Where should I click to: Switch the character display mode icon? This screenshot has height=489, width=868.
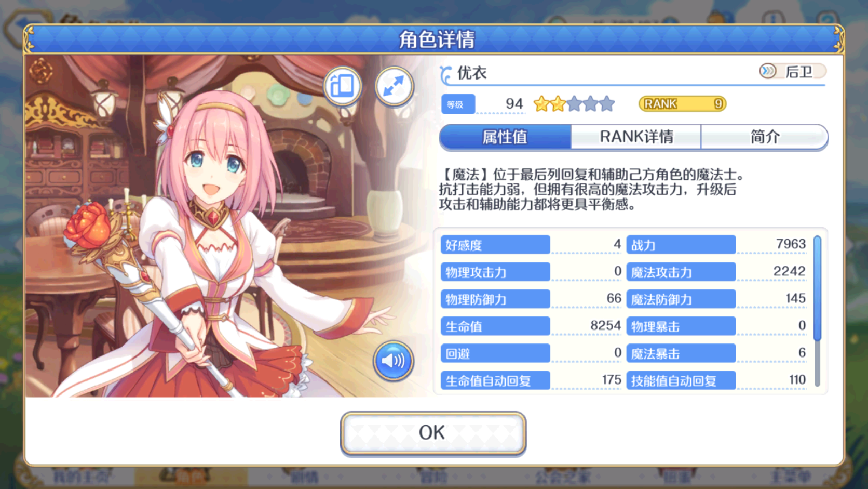[343, 86]
